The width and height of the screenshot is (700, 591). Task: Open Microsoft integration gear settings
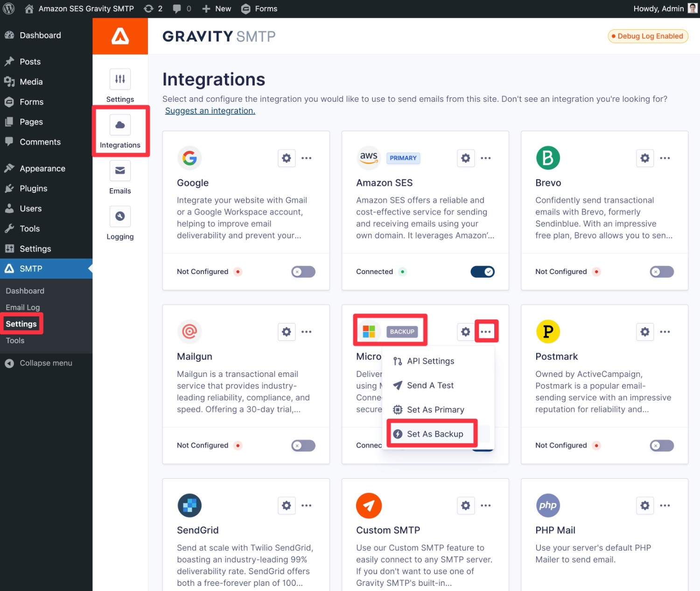[466, 332]
